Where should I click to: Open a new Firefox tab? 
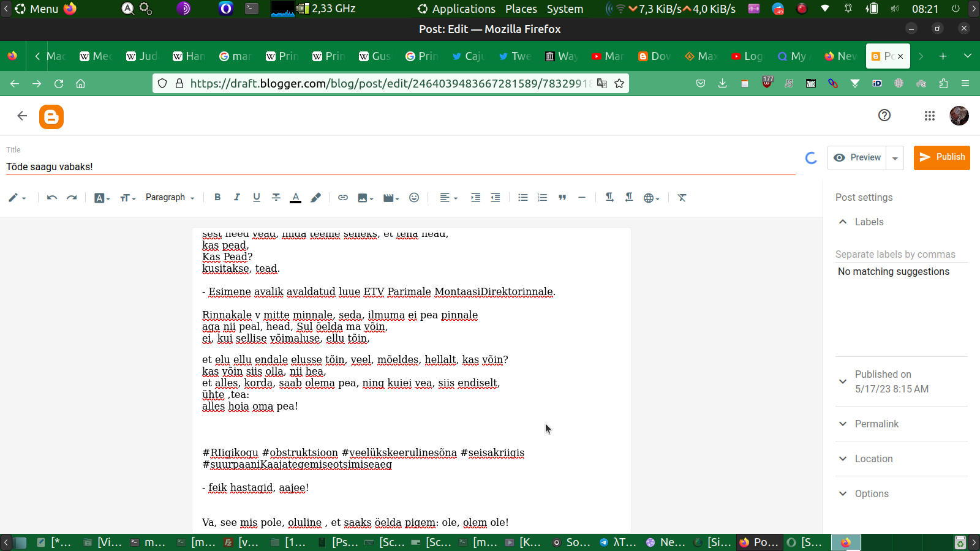coord(943,56)
